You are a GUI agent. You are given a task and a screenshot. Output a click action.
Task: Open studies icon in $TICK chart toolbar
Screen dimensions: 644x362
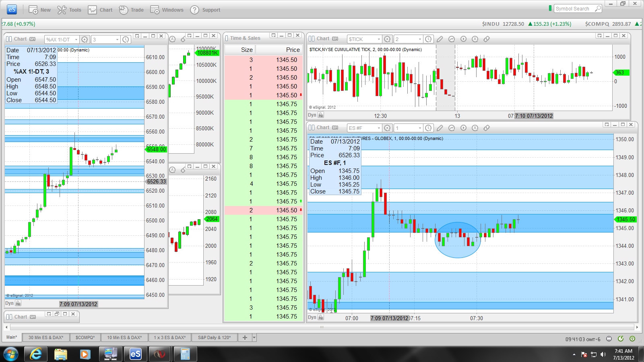tap(452, 39)
